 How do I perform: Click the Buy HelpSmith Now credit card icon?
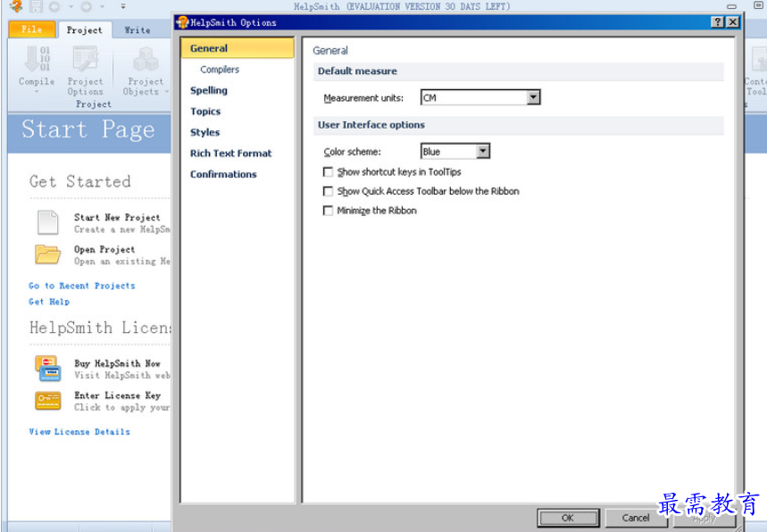[48, 368]
